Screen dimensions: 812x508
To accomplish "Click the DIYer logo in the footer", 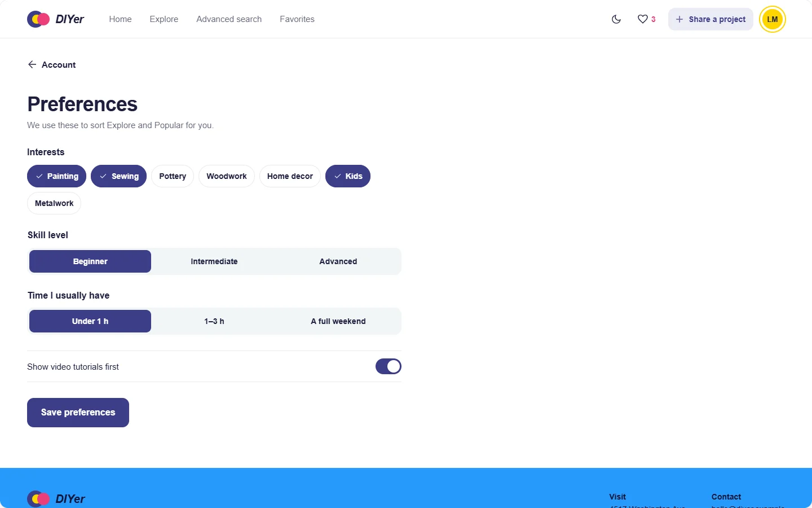I will tap(56, 498).
